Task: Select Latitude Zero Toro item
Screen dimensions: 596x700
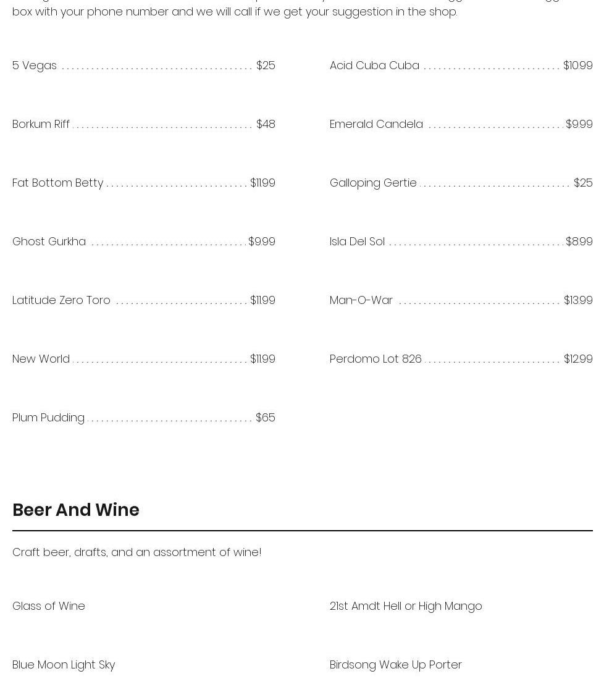Action: (x=144, y=300)
